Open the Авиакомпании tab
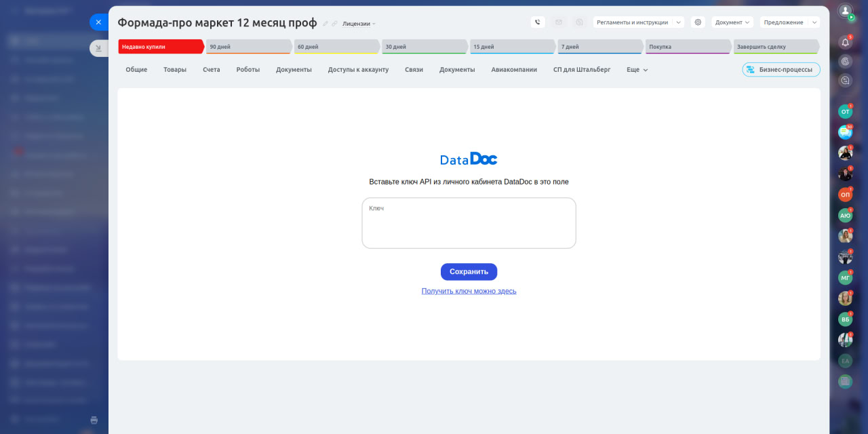Screen dimensions: 868x434 pyautogui.click(x=514, y=70)
